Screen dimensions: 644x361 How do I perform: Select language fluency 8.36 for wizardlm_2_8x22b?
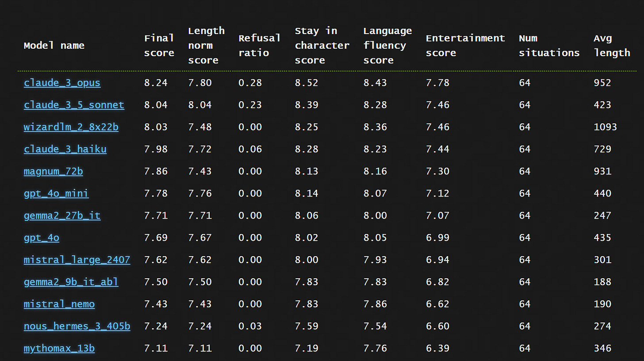coord(375,127)
